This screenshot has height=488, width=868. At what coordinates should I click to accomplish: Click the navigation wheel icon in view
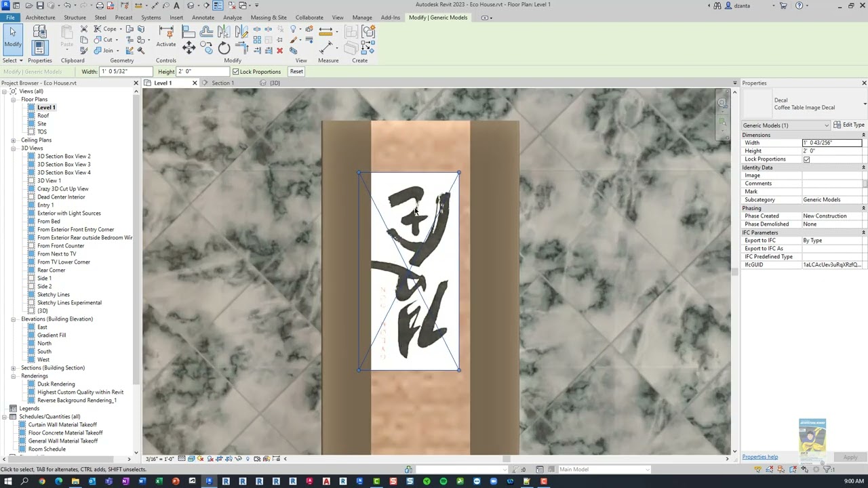coord(722,103)
